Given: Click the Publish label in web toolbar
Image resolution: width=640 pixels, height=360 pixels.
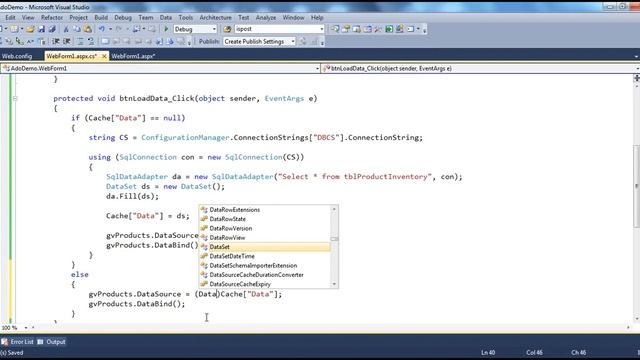Looking at the screenshot, I should [209, 42].
